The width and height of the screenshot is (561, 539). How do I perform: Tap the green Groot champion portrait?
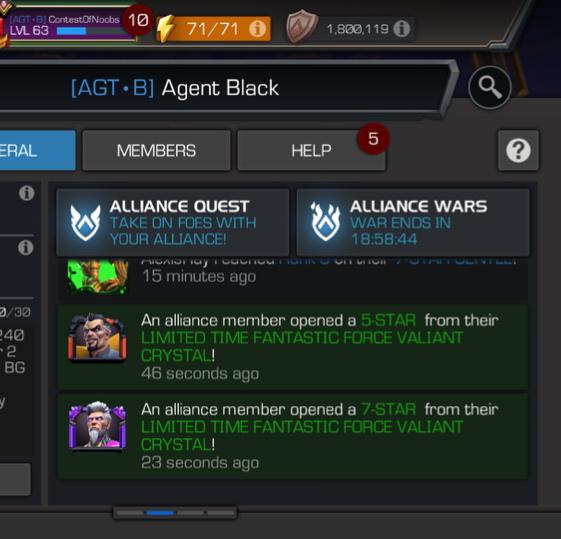coord(98,276)
